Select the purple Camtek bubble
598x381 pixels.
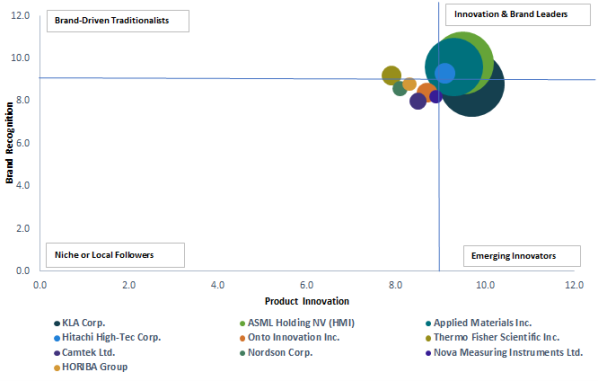tap(418, 101)
